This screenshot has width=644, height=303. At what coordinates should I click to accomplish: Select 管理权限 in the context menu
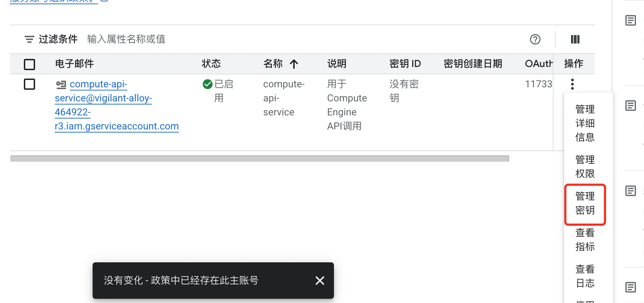[585, 167]
